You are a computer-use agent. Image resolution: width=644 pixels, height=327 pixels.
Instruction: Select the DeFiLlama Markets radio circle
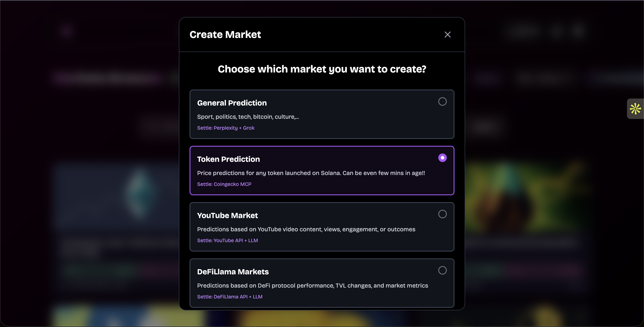pos(442,270)
